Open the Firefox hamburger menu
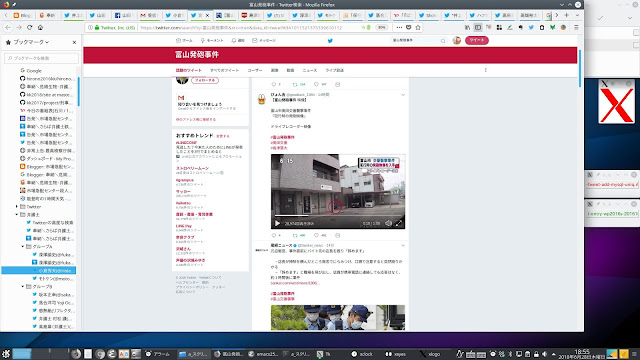640x360 pixels. [x=576, y=27]
